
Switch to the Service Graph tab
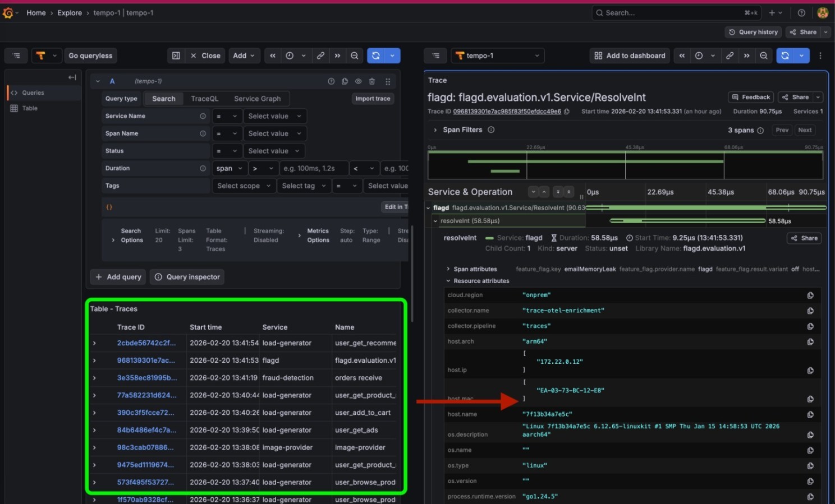pos(258,99)
